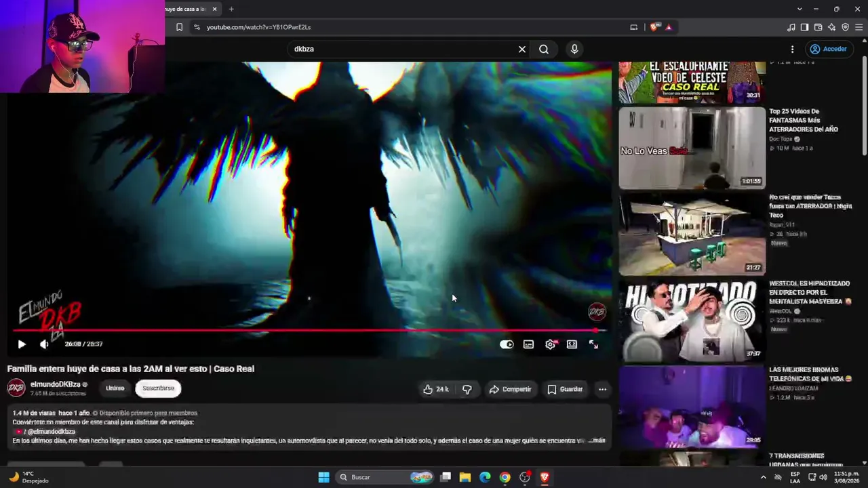Open Brave Rewards triangle icon
This screenshot has width=868, height=488.
pos(669,27)
